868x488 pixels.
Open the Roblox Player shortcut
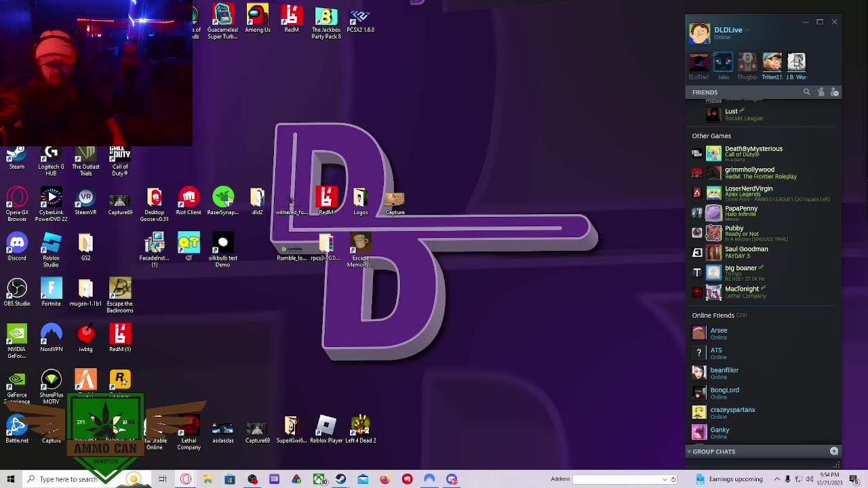click(326, 430)
